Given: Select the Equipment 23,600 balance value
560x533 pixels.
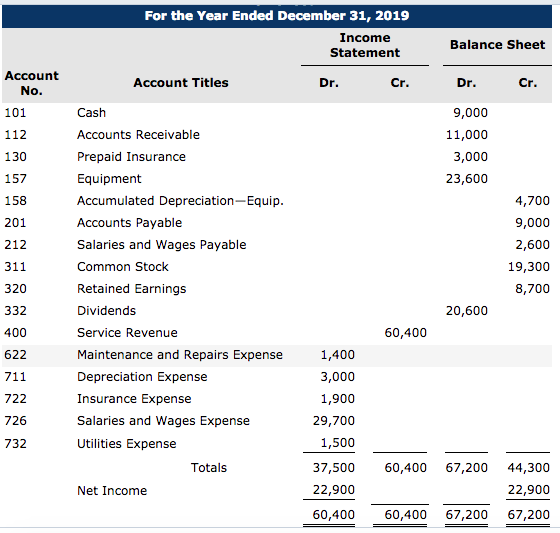Looking at the screenshot, I should tap(466, 179).
